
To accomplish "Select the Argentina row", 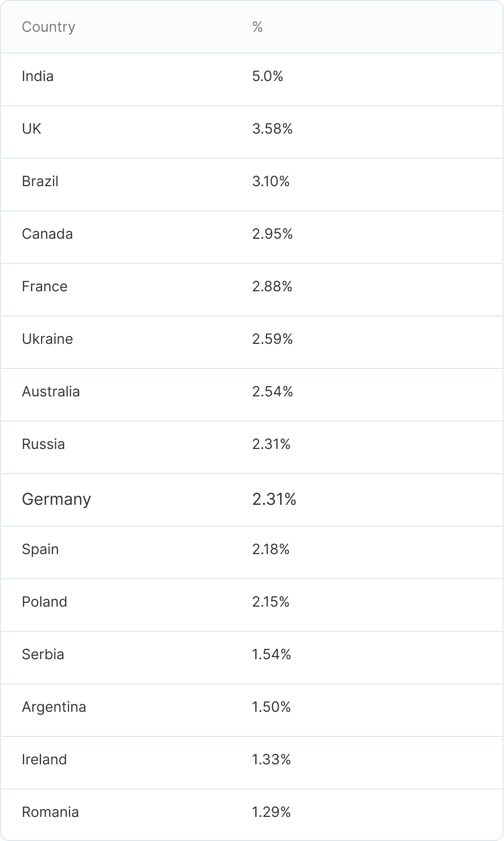I will click(x=54, y=707).
